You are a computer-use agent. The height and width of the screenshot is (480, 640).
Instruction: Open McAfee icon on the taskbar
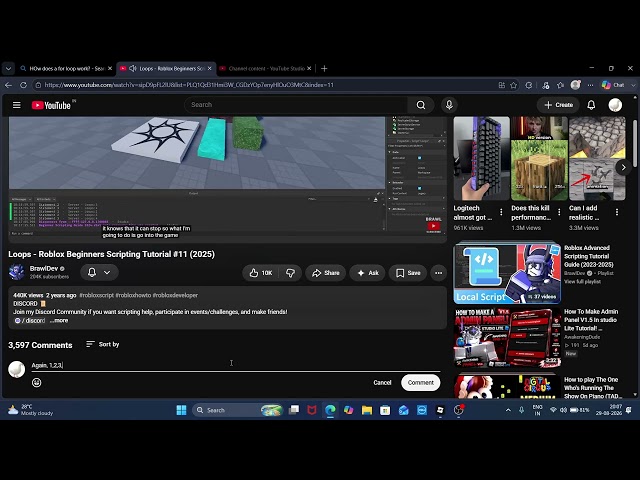[x=312, y=410]
